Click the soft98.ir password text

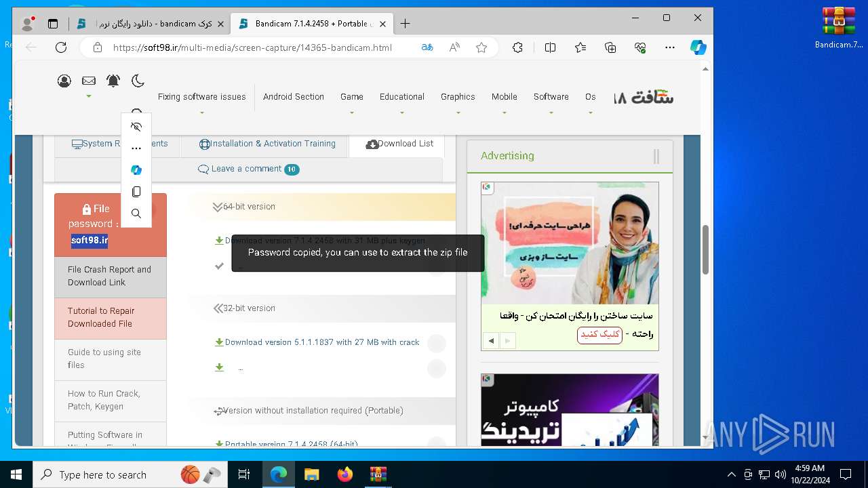point(90,241)
